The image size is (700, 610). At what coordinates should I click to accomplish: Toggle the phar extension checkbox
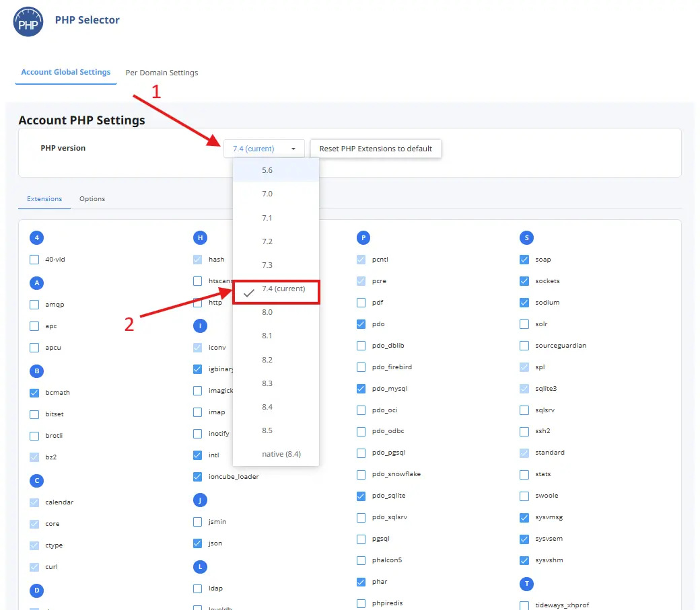coord(361,582)
